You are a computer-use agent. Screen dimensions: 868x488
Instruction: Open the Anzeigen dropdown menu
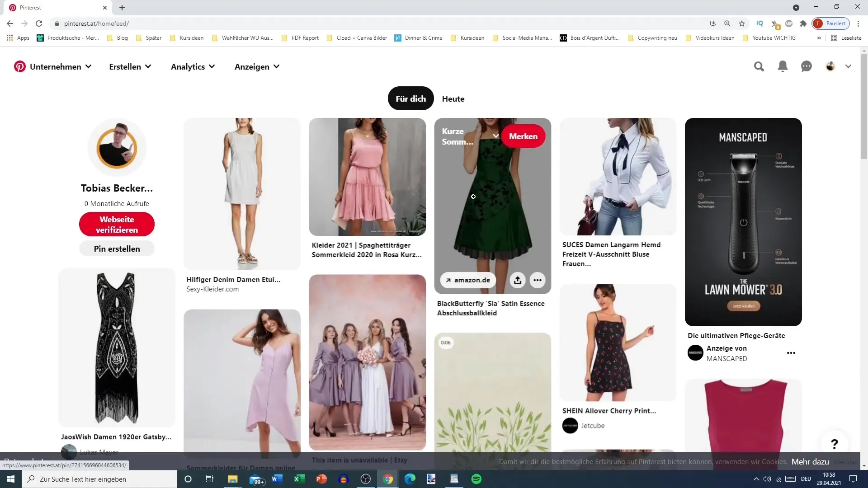257,66
